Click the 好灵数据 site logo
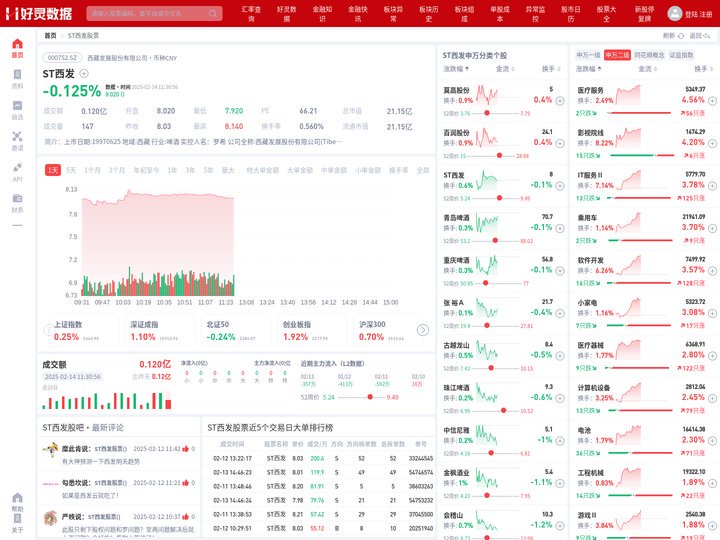The image size is (720, 540). point(39,13)
